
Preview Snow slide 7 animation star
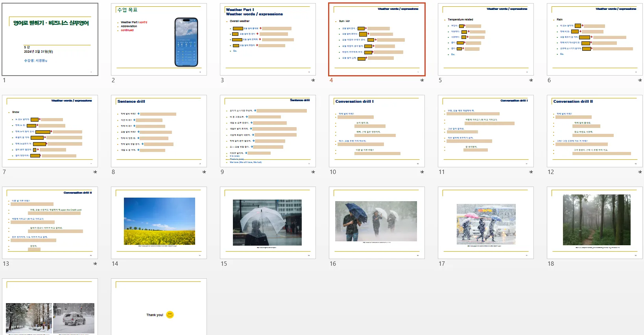[95, 172]
